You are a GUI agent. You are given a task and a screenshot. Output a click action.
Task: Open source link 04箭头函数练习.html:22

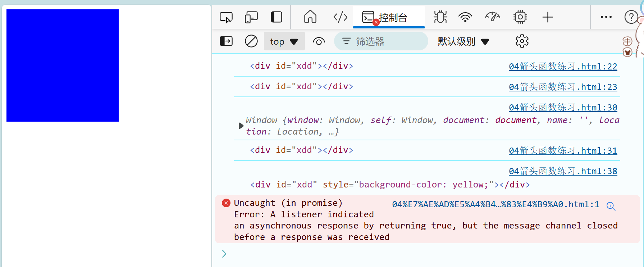pyautogui.click(x=563, y=67)
